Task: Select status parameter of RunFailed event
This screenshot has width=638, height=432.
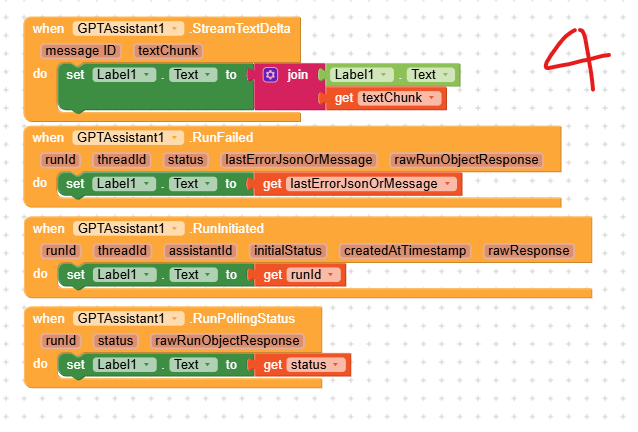Action: click(x=186, y=160)
